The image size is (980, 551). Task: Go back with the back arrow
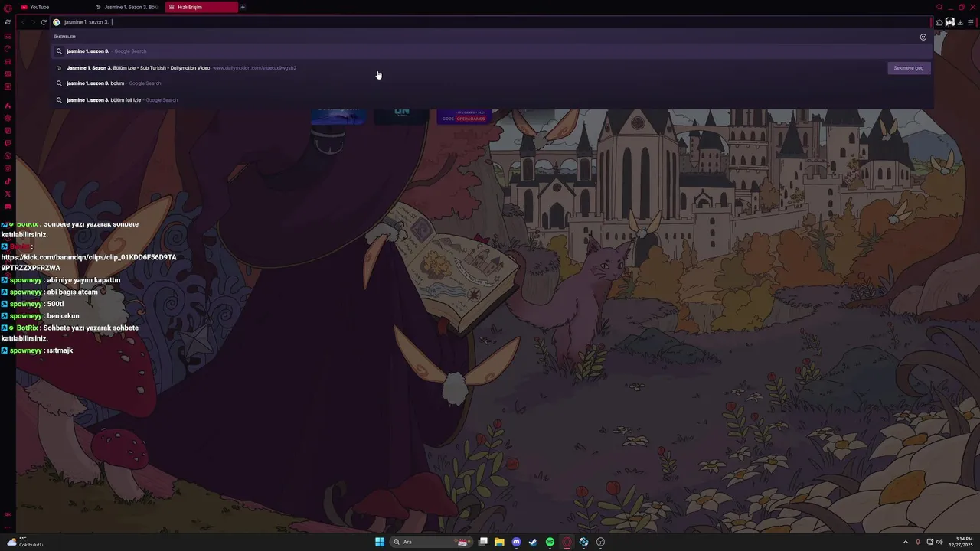click(x=23, y=22)
